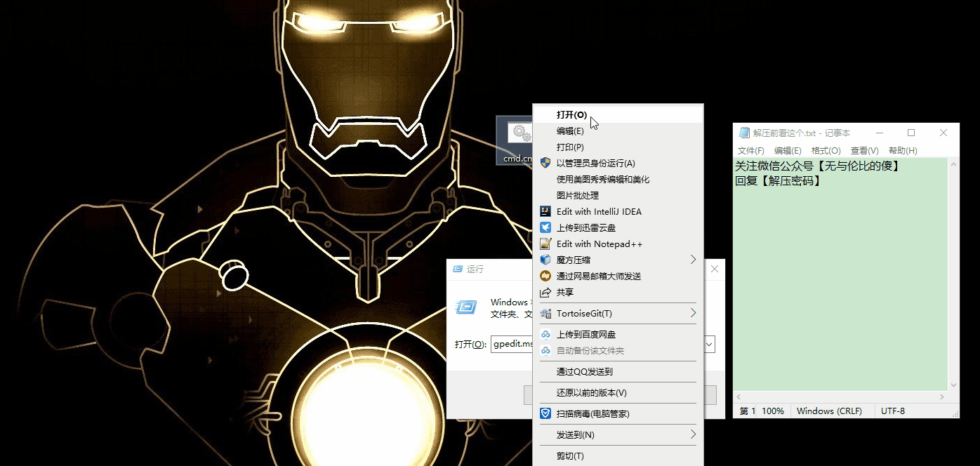Select 上传到百度网盘
This screenshot has height=466, width=980.
click(x=618, y=335)
